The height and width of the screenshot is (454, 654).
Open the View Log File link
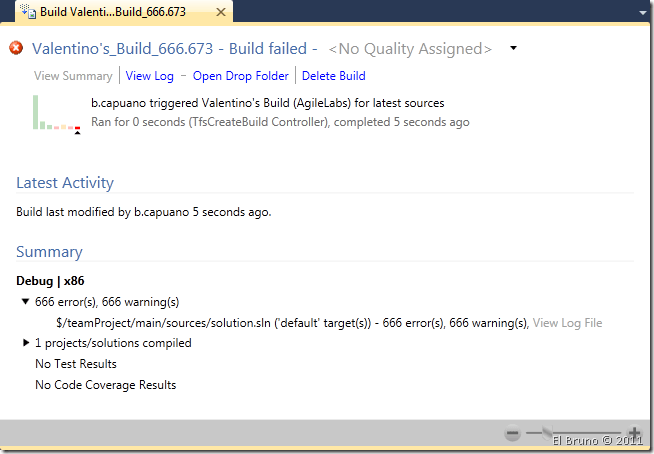pos(567,323)
